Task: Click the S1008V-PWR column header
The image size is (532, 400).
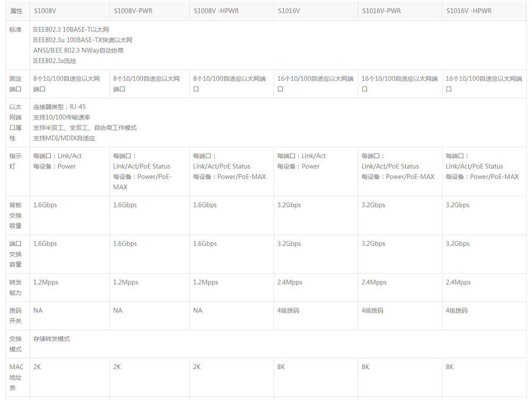Action: point(132,10)
